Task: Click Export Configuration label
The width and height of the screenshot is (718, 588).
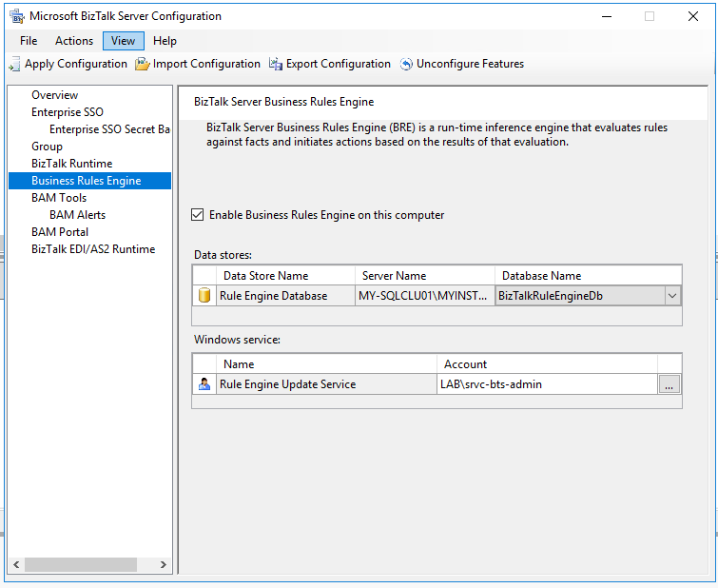Action: pyautogui.click(x=339, y=64)
